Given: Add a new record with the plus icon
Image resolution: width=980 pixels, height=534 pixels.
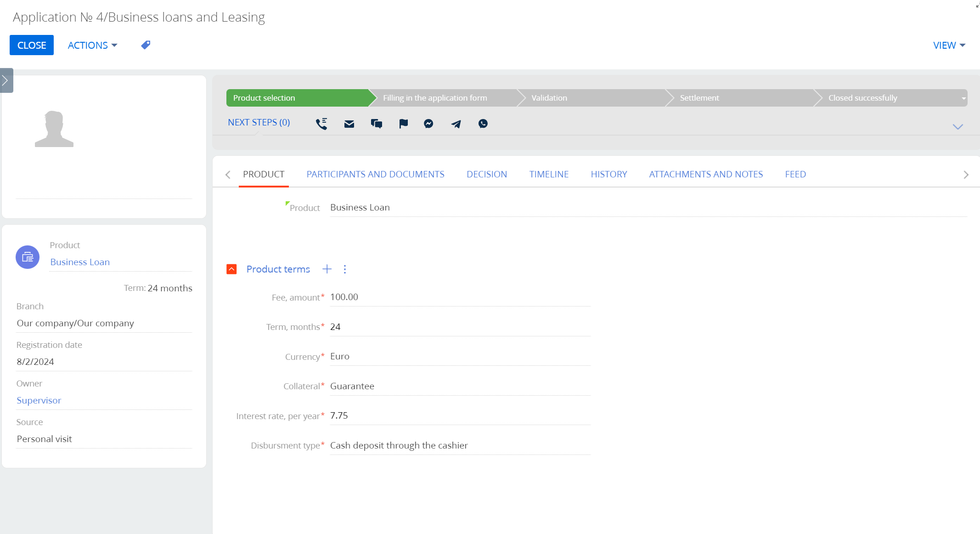Looking at the screenshot, I should point(327,269).
